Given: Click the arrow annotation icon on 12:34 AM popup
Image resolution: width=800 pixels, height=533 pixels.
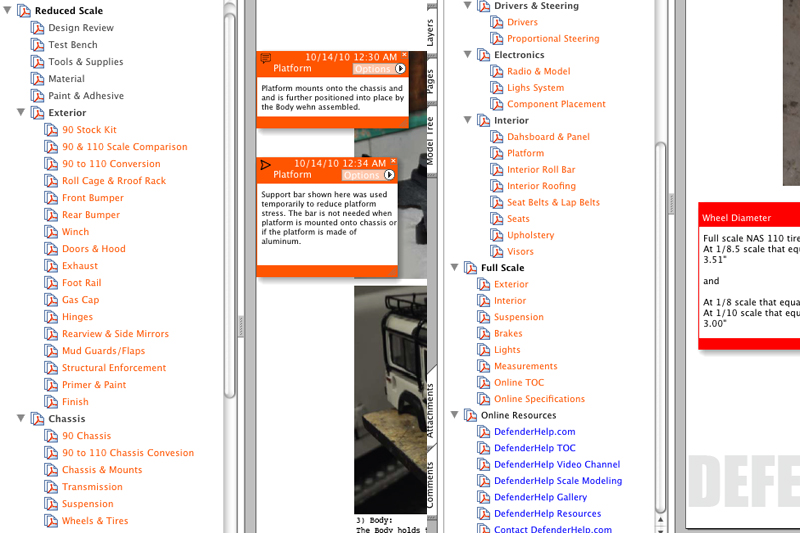Looking at the screenshot, I should tap(265, 165).
